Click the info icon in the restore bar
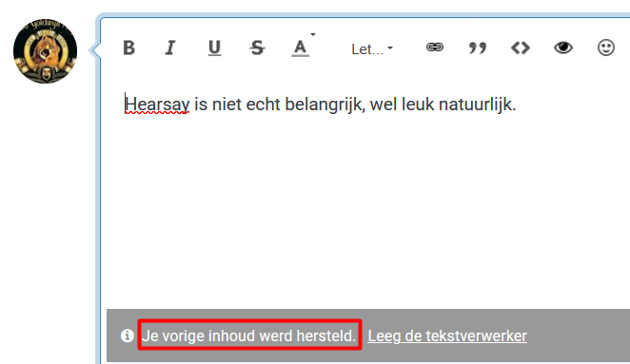The image size is (630, 364). (x=128, y=335)
